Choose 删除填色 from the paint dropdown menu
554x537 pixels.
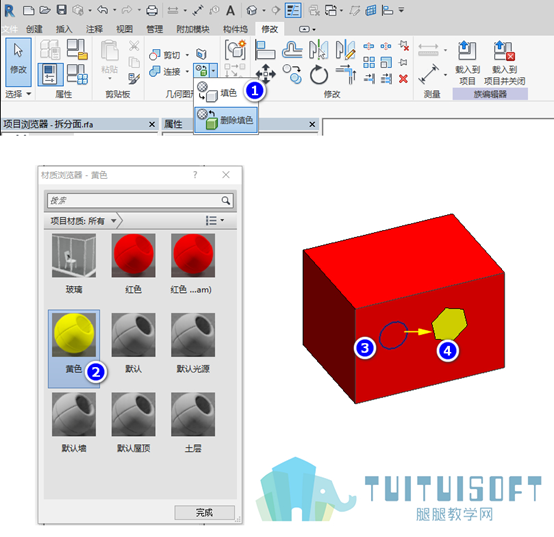coord(226,120)
